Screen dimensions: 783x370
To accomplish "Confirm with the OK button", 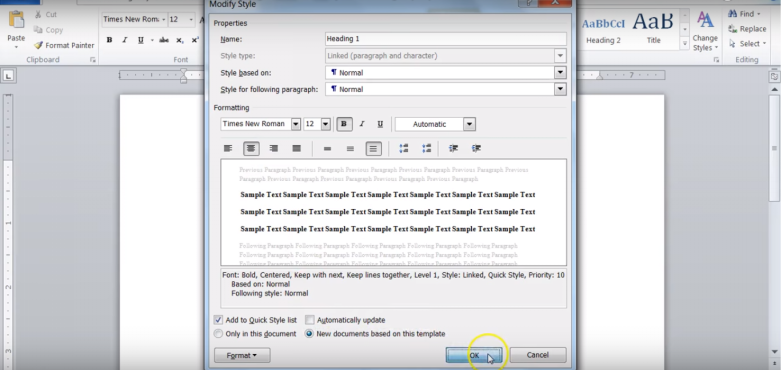I will pyautogui.click(x=474, y=355).
